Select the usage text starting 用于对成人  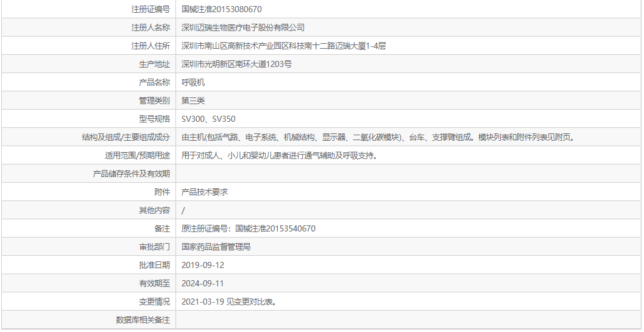coord(279,155)
